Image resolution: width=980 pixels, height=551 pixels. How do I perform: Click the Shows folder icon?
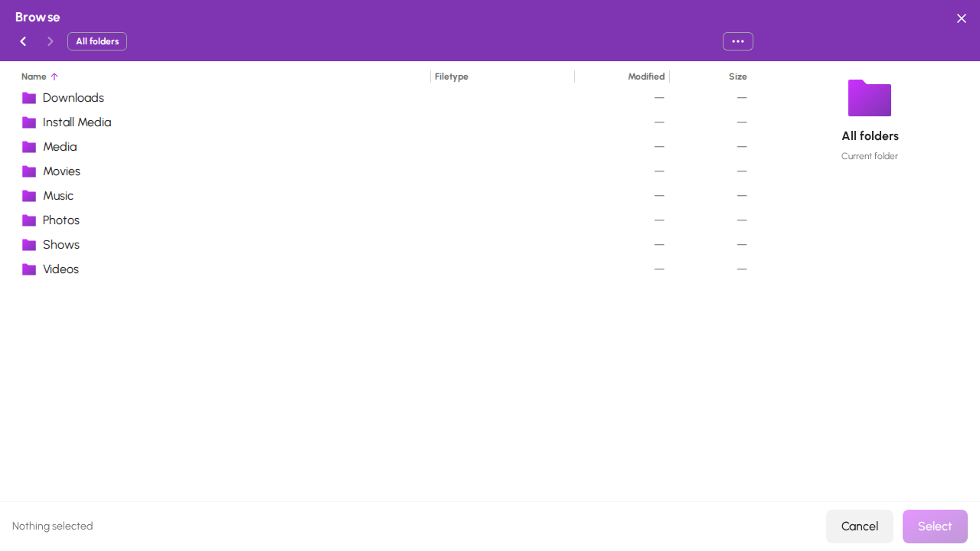(29, 245)
